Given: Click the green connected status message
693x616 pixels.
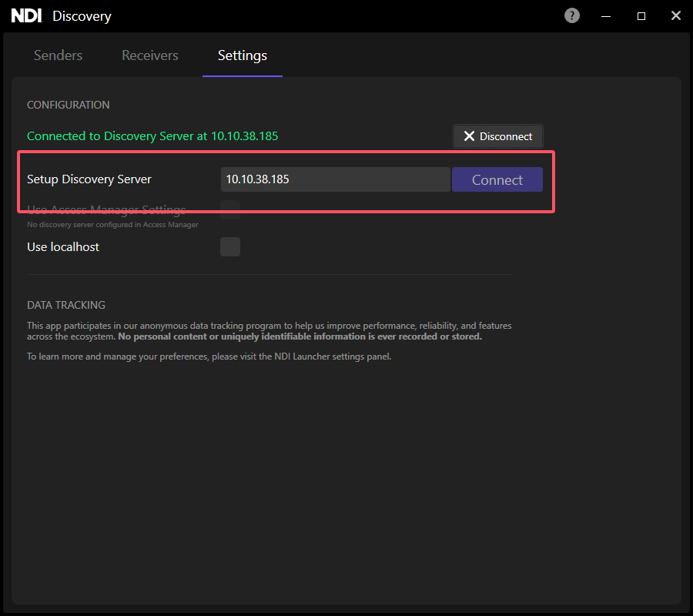Looking at the screenshot, I should pyautogui.click(x=152, y=136).
